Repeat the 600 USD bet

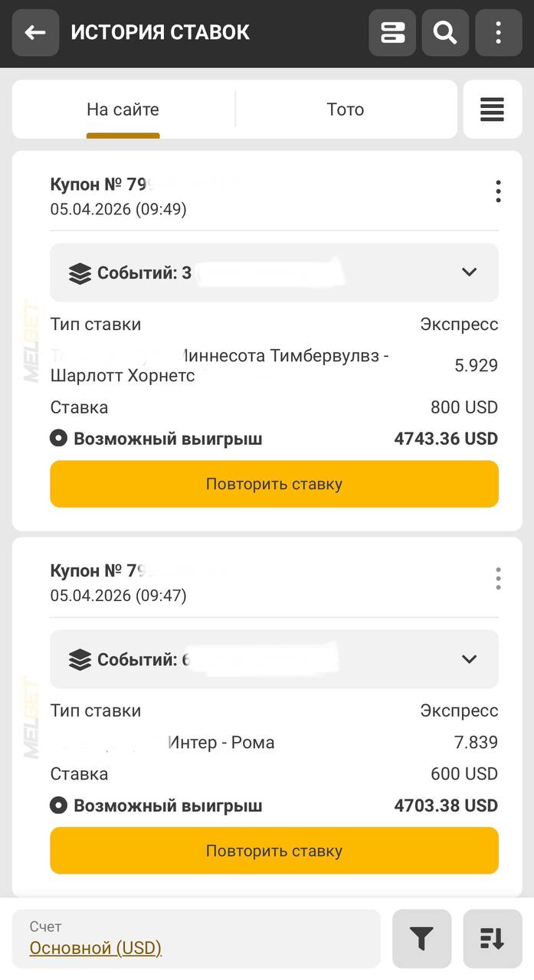point(274,851)
